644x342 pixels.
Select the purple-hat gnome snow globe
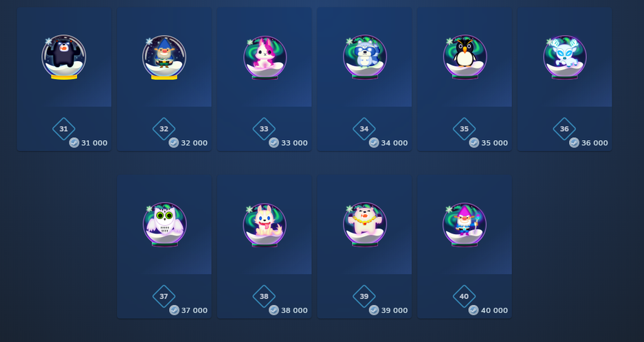465,225
